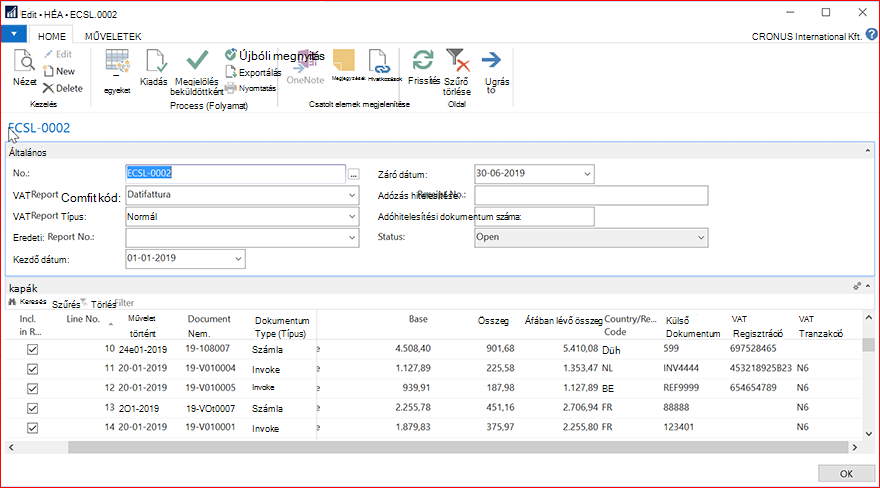Select external document INV4444 cell
The width and height of the screenshot is (880, 488).
coord(681,369)
